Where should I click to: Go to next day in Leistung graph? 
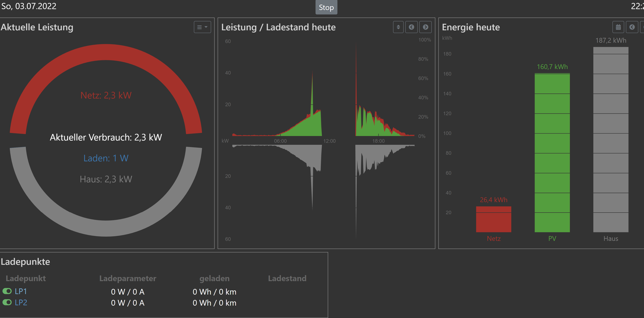[425, 27]
